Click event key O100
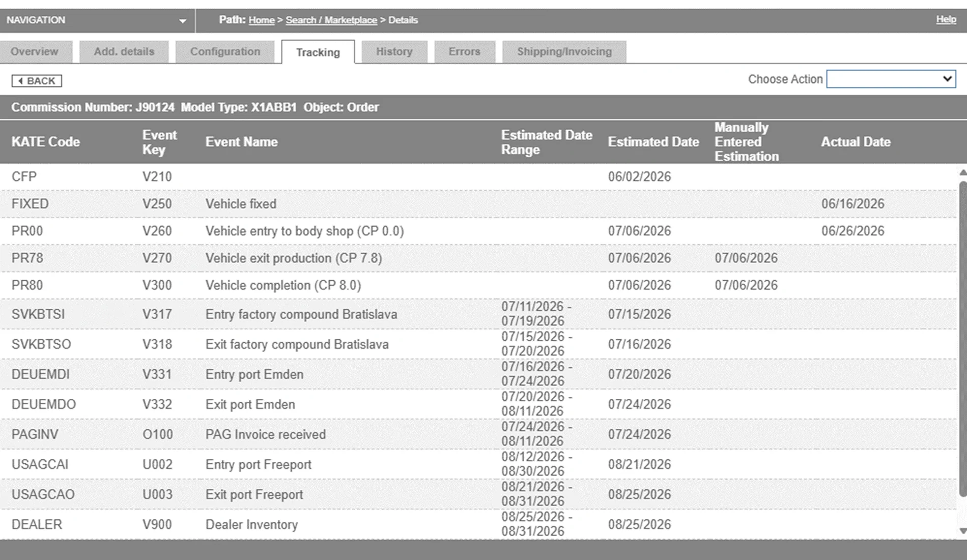This screenshot has width=967, height=560. pos(157,434)
